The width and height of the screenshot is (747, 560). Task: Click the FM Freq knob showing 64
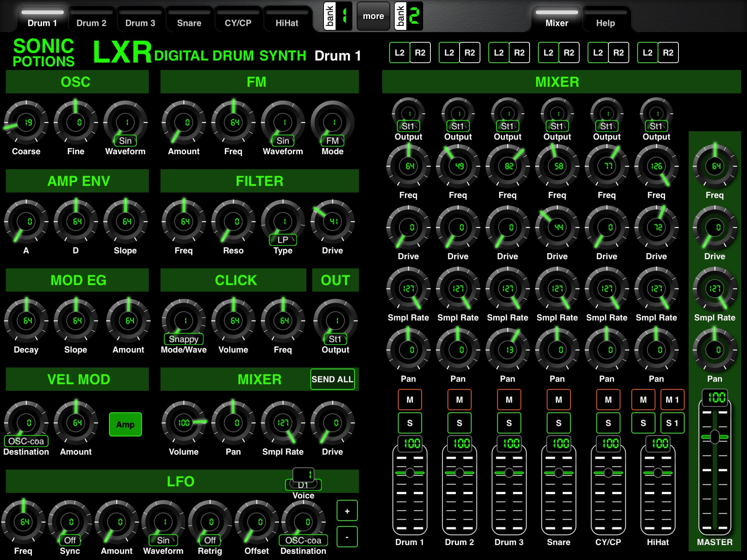pos(233,122)
